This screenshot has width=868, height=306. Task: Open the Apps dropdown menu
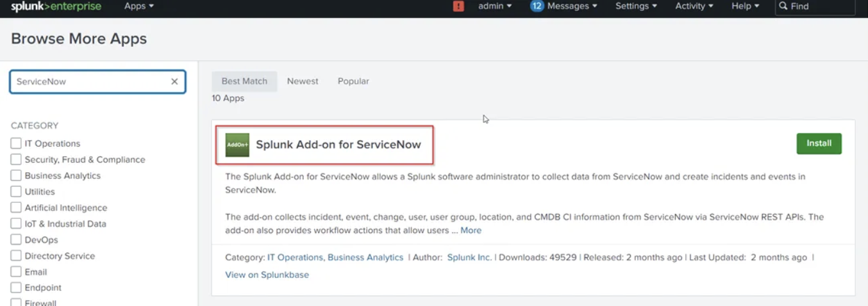click(139, 6)
